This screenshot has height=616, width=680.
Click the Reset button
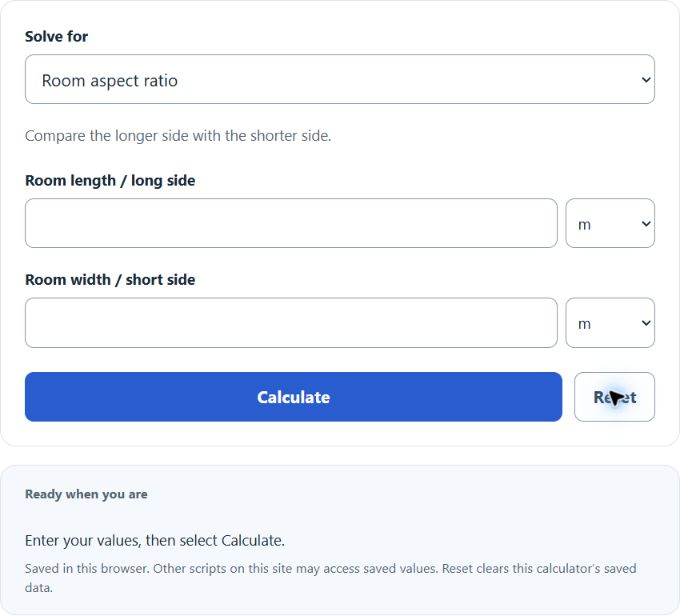614,396
